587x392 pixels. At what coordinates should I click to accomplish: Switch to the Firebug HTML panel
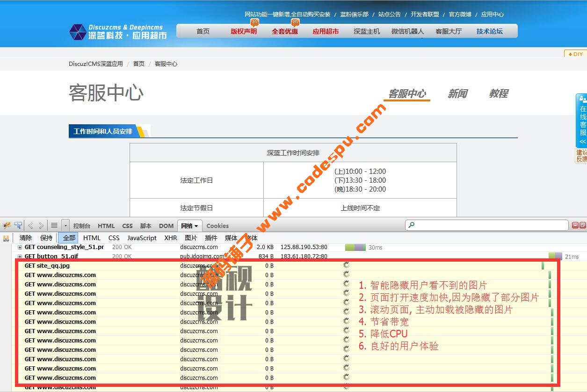[106, 226]
